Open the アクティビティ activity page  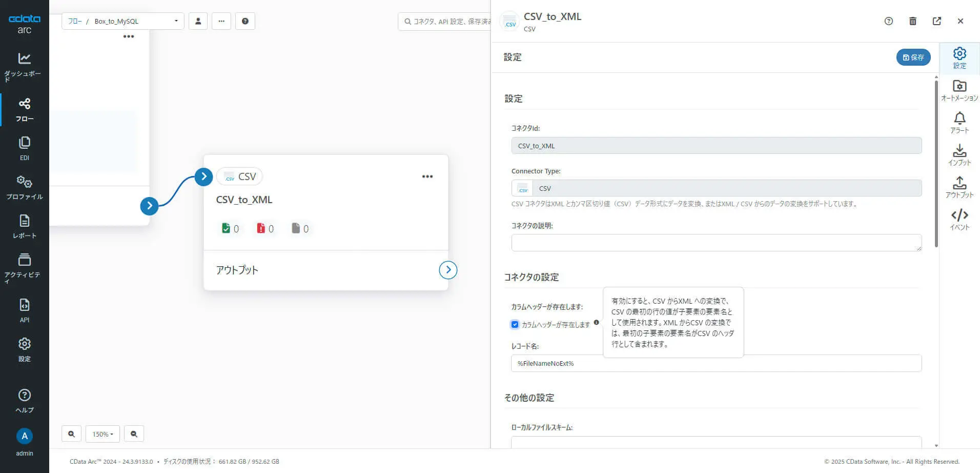click(x=24, y=268)
